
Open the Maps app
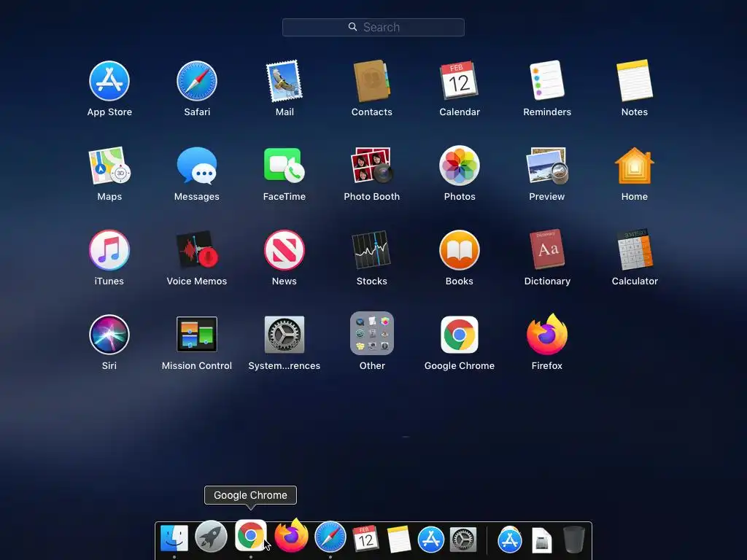(x=109, y=166)
